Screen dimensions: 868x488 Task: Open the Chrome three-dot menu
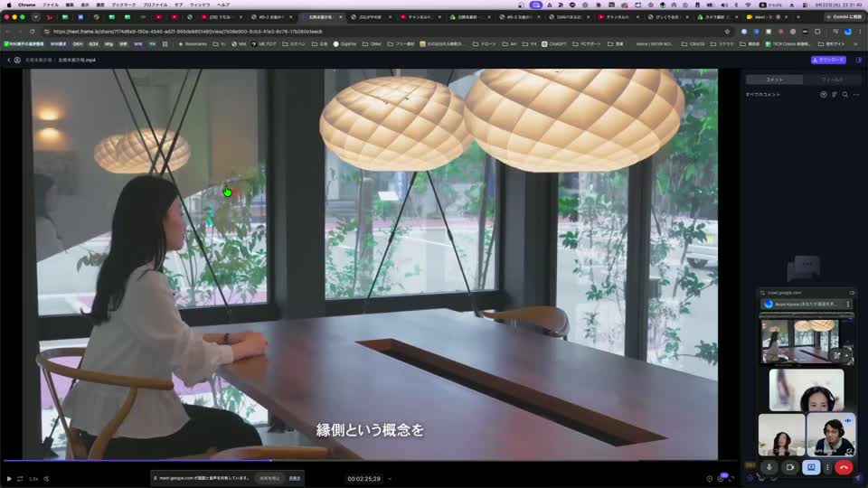pos(860,32)
